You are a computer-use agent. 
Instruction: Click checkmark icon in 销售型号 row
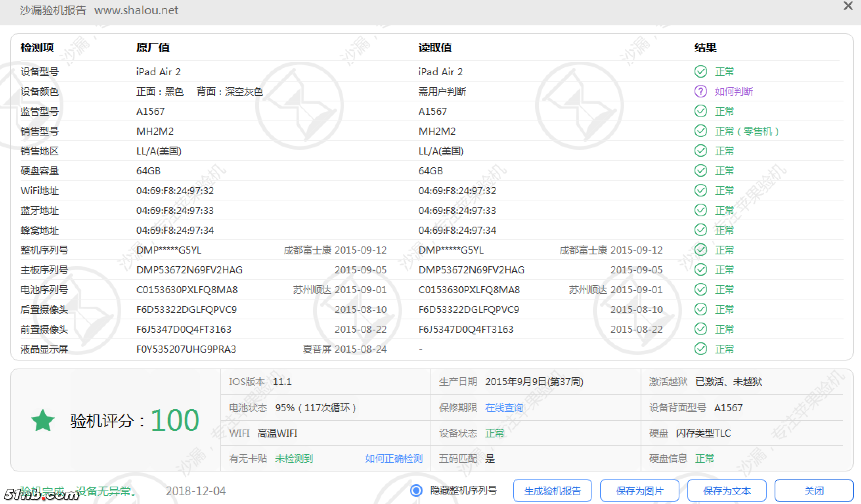700,131
